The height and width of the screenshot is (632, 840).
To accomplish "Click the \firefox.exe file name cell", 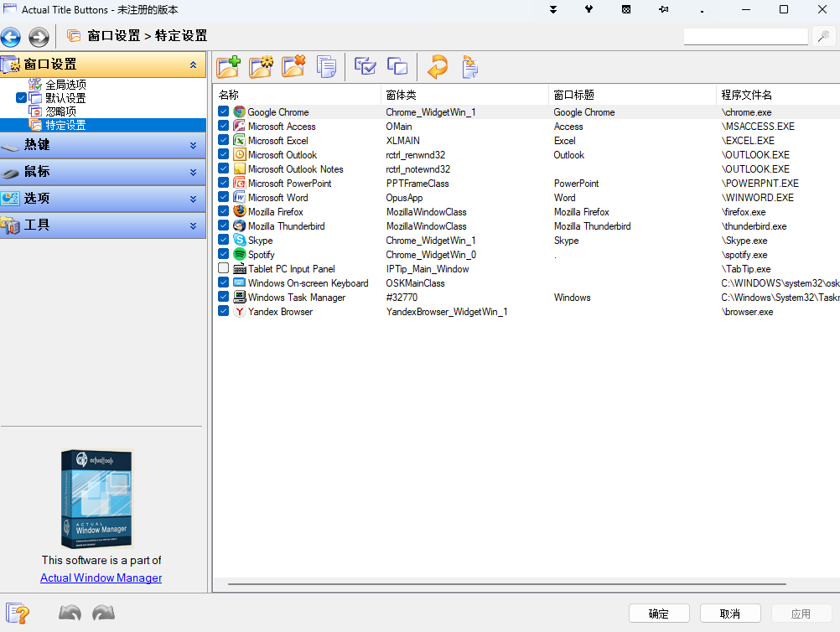I will pos(744,211).
